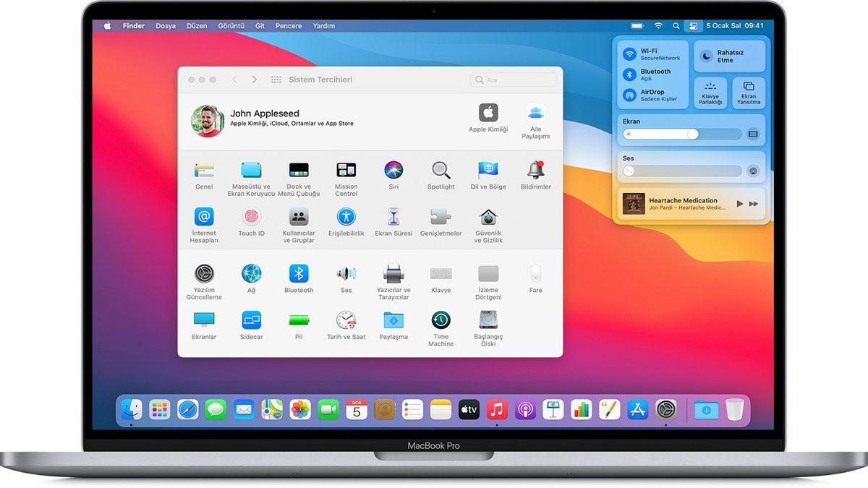Open the Görüntü menu

point(231,25)
